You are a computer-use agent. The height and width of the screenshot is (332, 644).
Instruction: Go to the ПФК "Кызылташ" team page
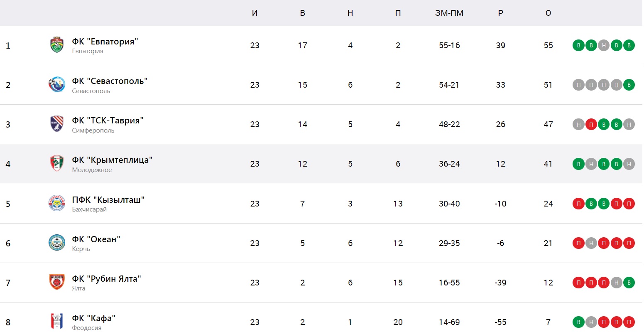(108, 200)
